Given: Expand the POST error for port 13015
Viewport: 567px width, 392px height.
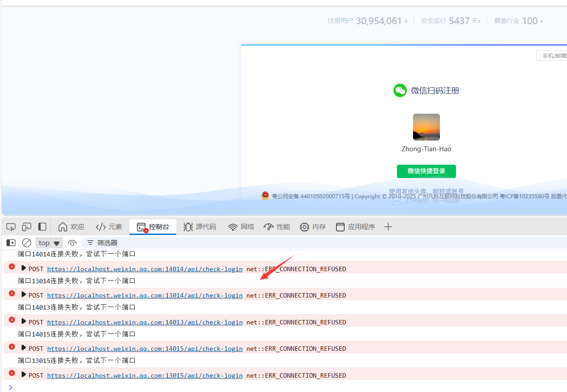Looking at the screenshot, I should (x=24, y=374).
